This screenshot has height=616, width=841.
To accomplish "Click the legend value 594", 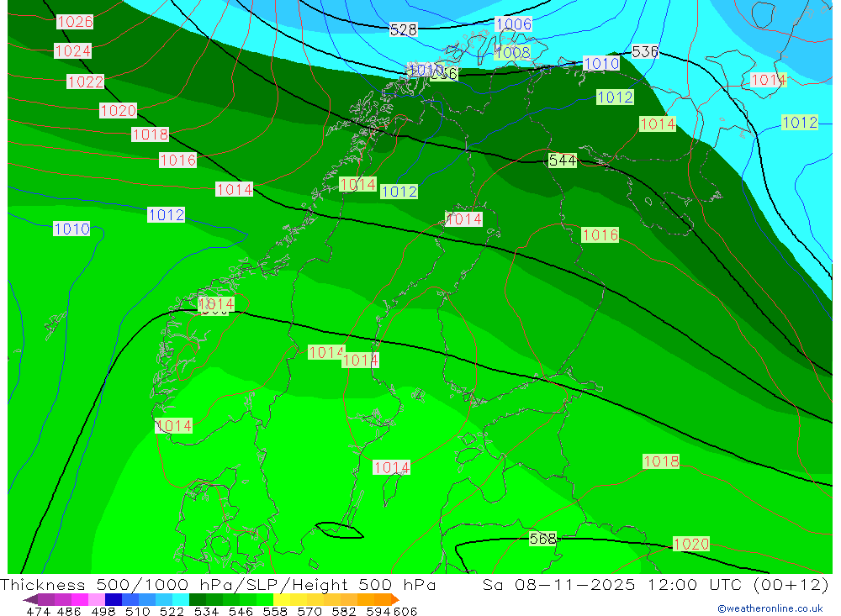I will tap(378, 611).
